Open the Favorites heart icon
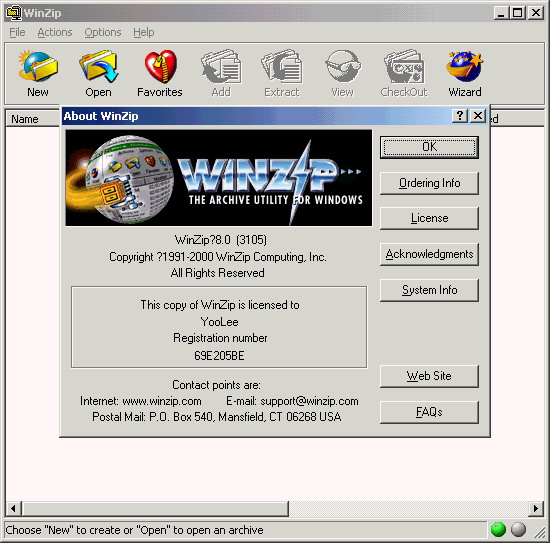 coord(160,73)
